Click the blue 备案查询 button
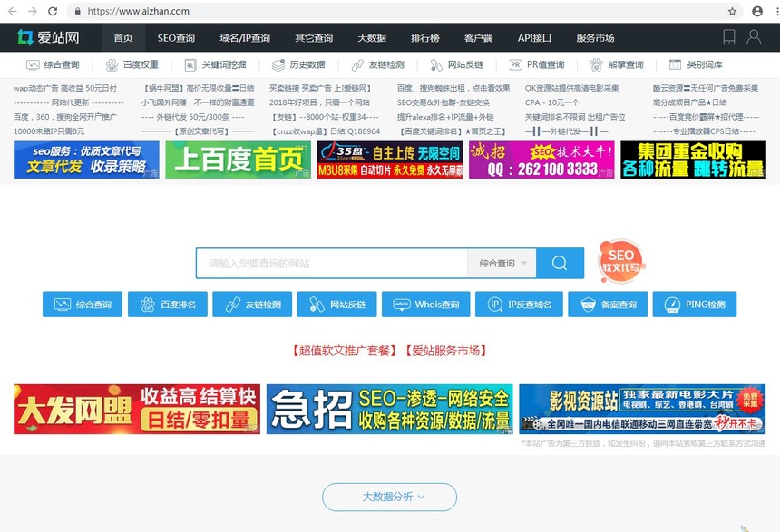Viewport: 780px width, 532px height. 608,305
